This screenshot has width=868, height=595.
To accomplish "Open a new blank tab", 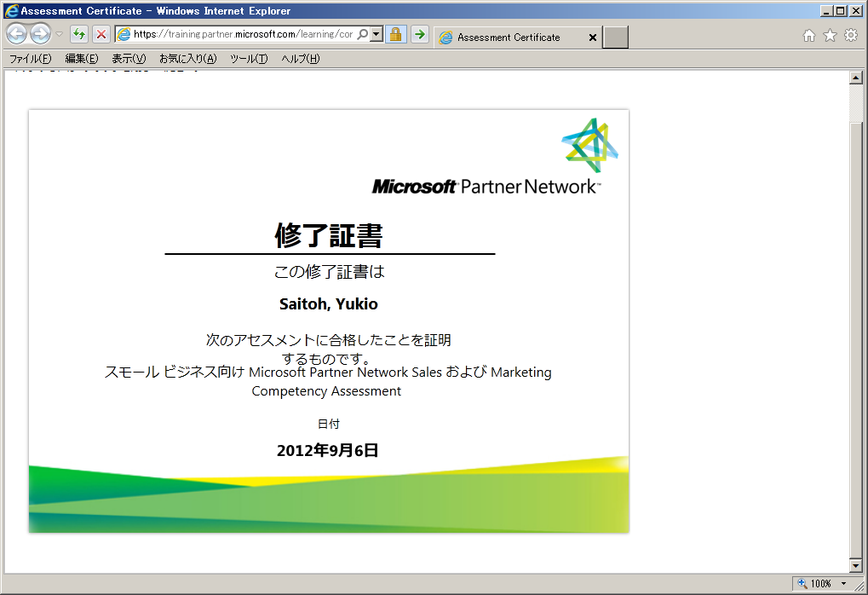I will [x=616, y=38].
